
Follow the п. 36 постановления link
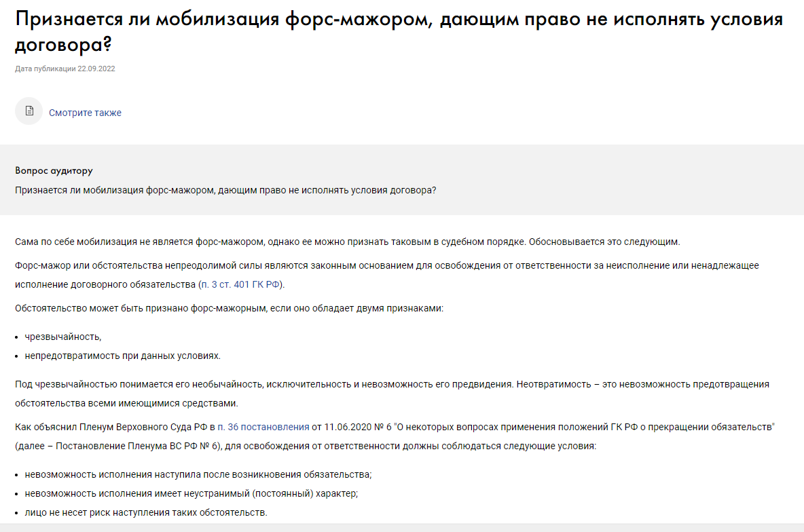click(263, 427)
